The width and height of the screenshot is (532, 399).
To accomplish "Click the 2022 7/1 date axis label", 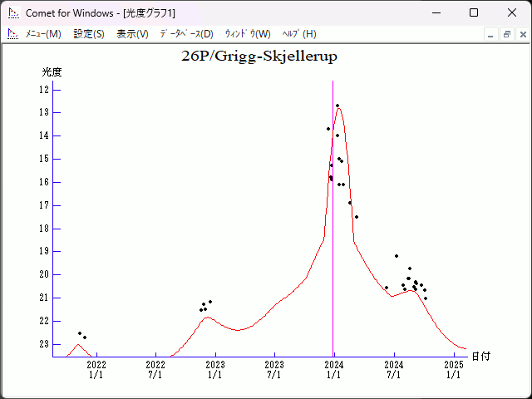I will 155,369.
